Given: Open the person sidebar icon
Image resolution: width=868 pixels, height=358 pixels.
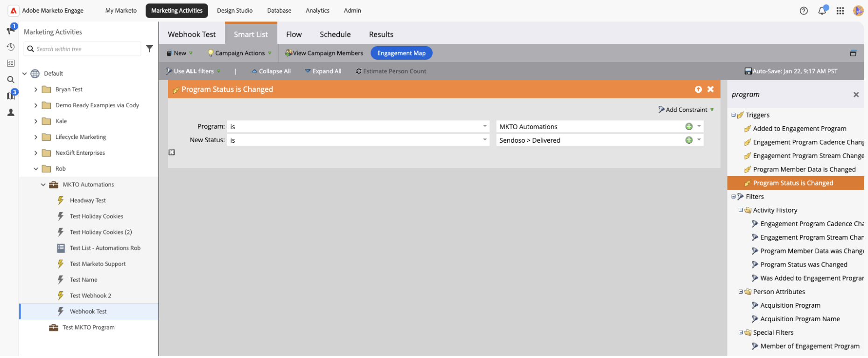Looking at the screenshot, I should 11,112.
